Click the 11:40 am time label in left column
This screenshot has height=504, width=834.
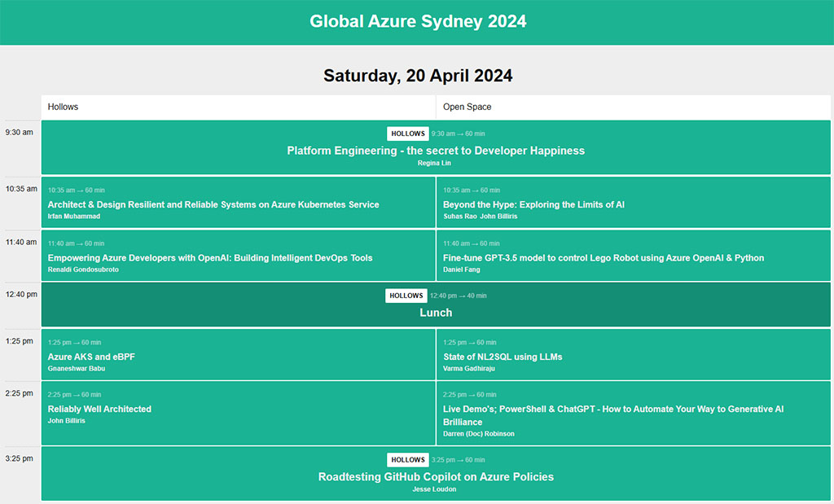pos(21,242)
